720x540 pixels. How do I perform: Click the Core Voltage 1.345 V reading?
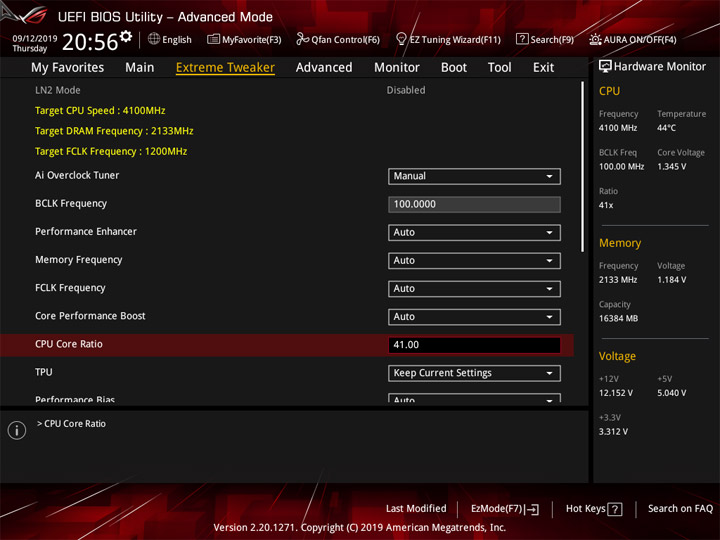tap(671, 167)
